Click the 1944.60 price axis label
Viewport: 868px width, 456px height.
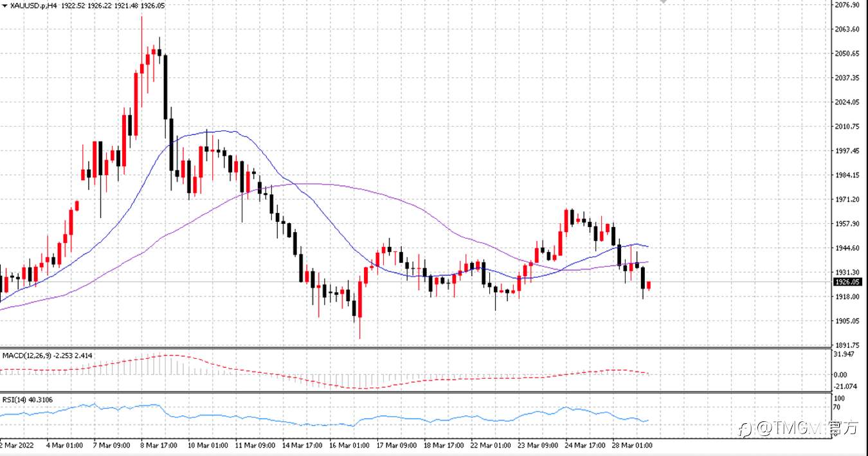click(847, 248)
